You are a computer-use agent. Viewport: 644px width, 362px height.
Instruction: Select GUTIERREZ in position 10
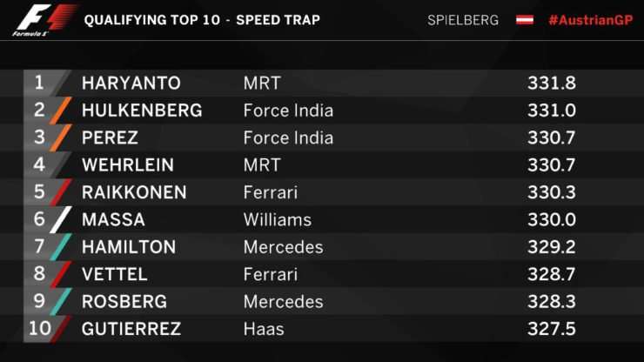[131, 329]
